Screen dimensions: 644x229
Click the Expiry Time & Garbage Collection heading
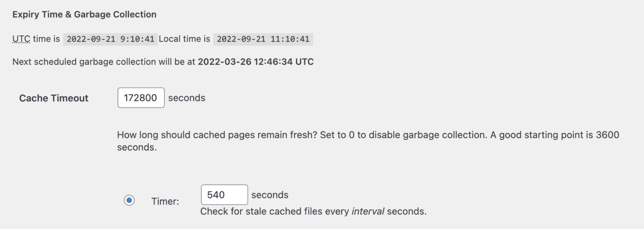click(x=84, y=14)
